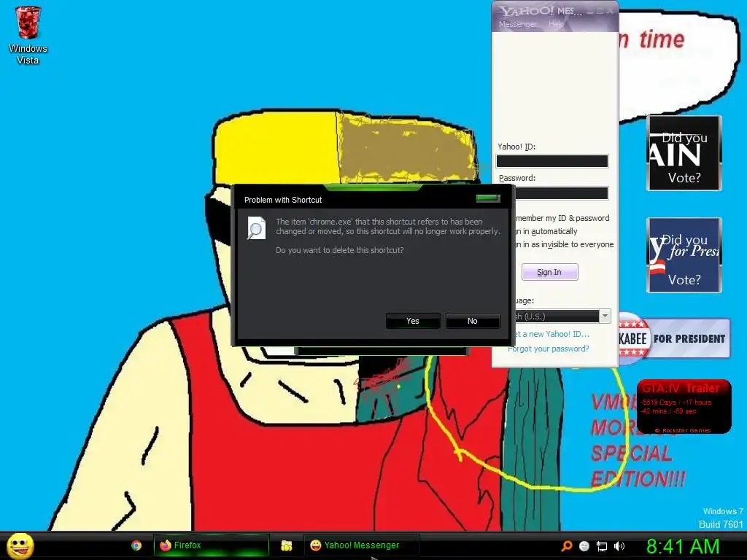
Task: Click the Forgot your password? link
Action: tap(549, 349)
